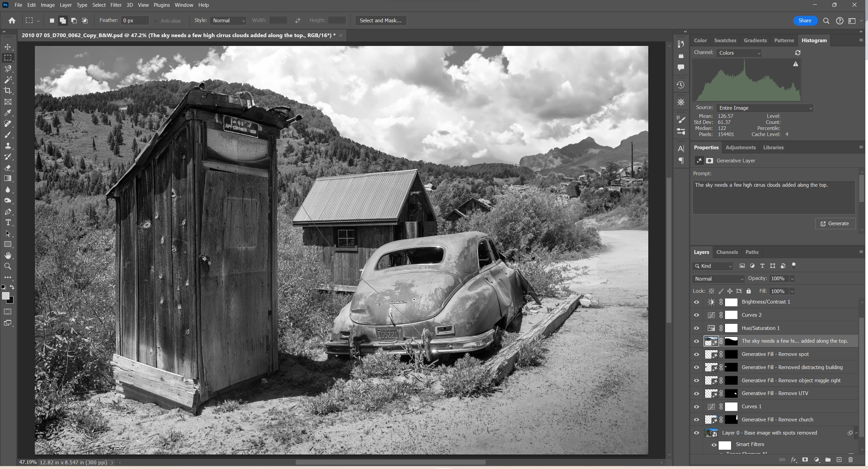
Task: Hide the Curves 2 layer
Action: (x=697, y=315)
